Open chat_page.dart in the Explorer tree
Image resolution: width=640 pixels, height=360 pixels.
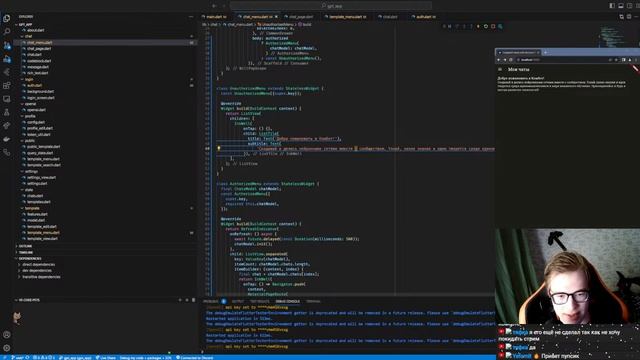coord(39,49)
